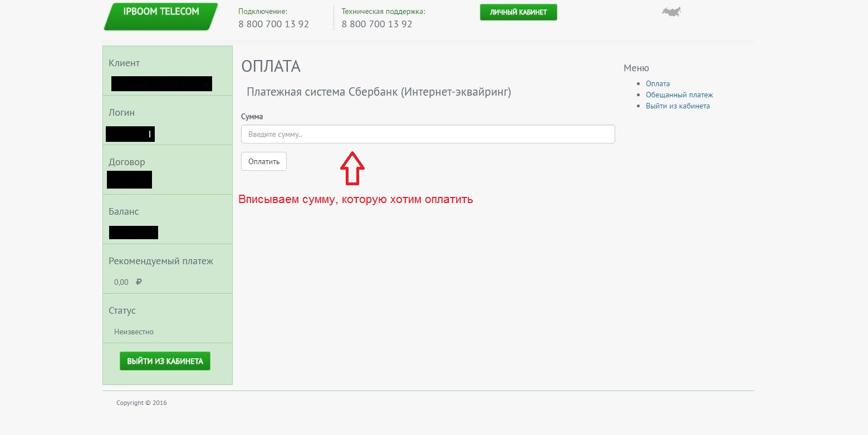This screenshot has height=435, width=868.
Task: Click the ОПЛАТА page heading
Action: (271, 66)
